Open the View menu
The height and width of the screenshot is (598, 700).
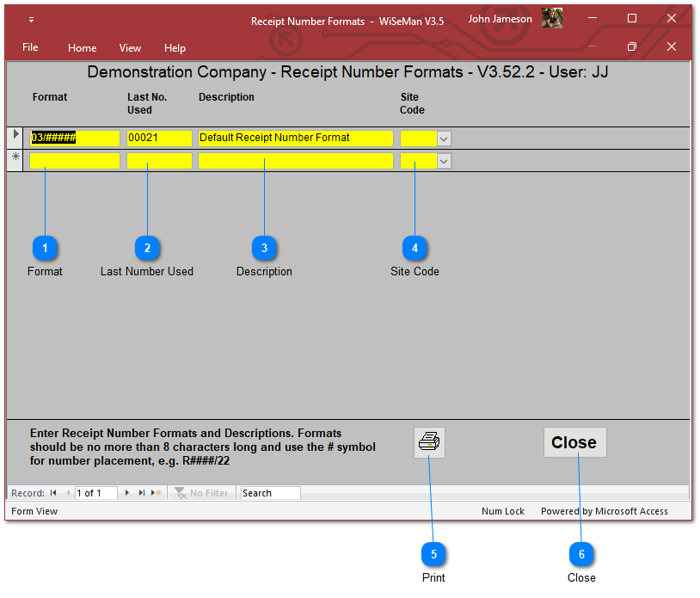pos(130,48)
